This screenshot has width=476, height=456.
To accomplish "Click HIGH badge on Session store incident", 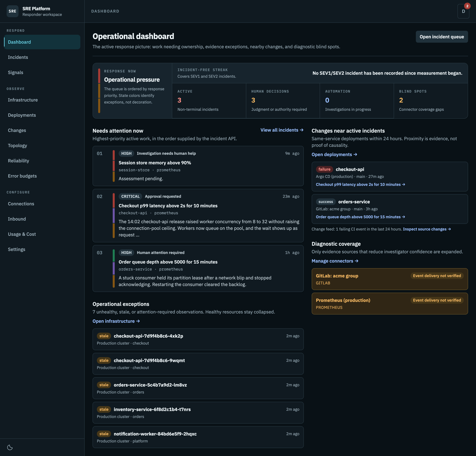I will click(126, 153).
